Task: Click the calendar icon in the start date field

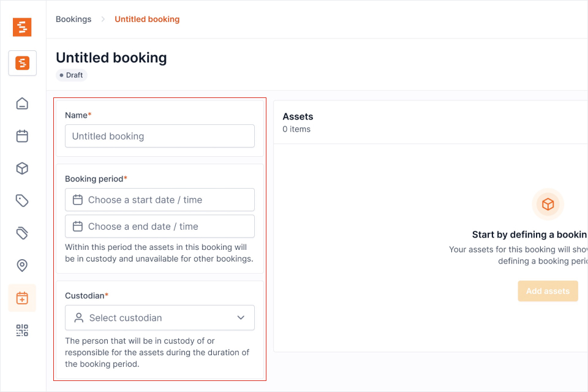Action: (x=78, y=199)
